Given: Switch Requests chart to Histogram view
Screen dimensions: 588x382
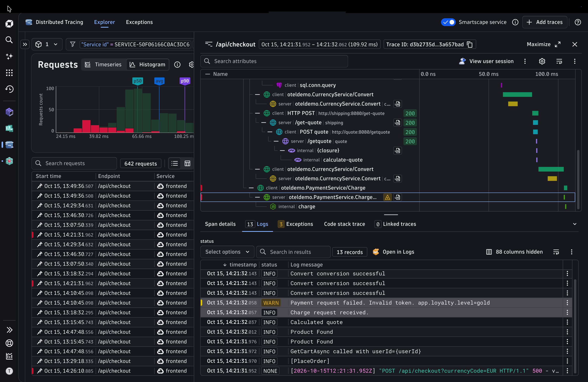Looking at the screenshot, I should (148, 65).
